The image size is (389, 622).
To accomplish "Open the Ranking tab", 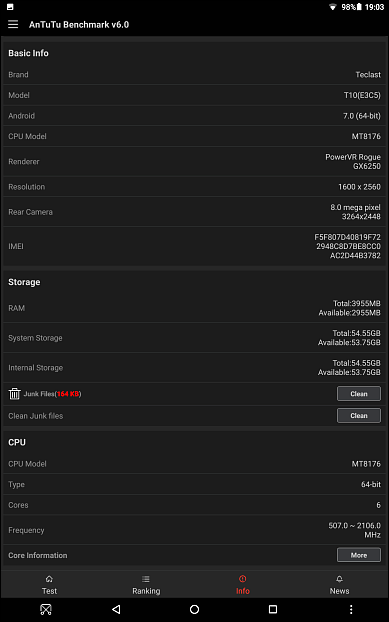I will (x=146, y=585).
